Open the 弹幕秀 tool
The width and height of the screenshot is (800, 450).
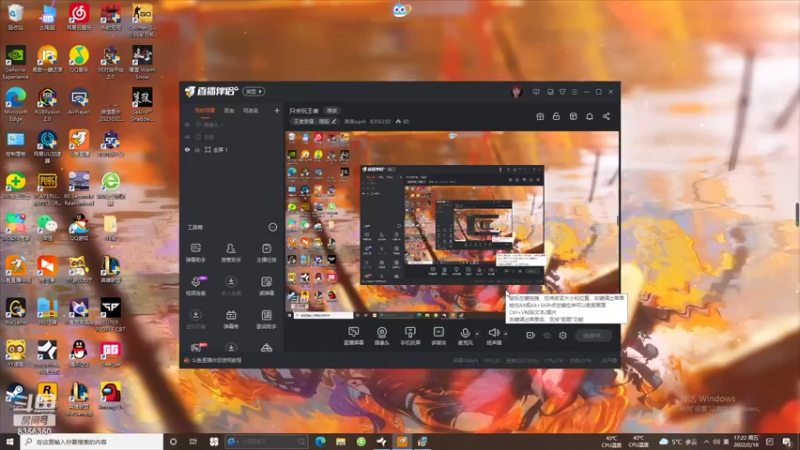[x=231, y=319]
